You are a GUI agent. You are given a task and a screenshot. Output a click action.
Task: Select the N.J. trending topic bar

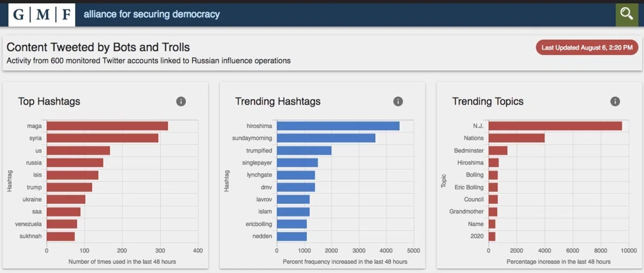tap(555, 126)
